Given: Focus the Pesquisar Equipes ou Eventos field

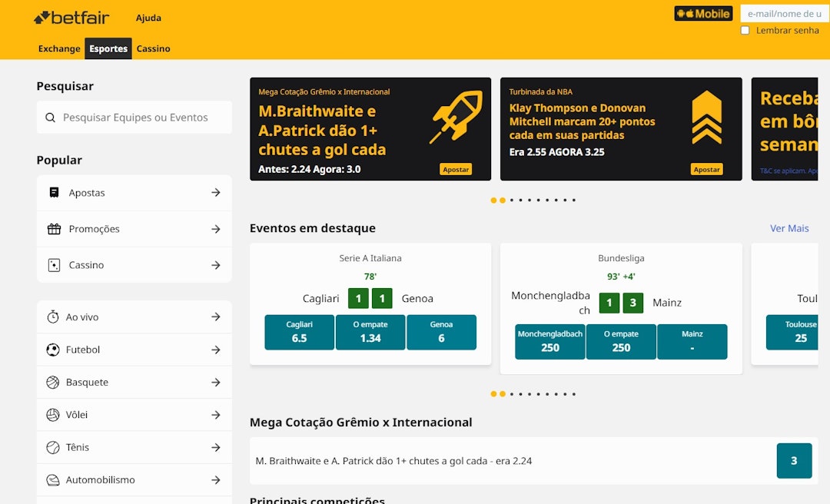Looking at the screenshot, I should [134, 118].
